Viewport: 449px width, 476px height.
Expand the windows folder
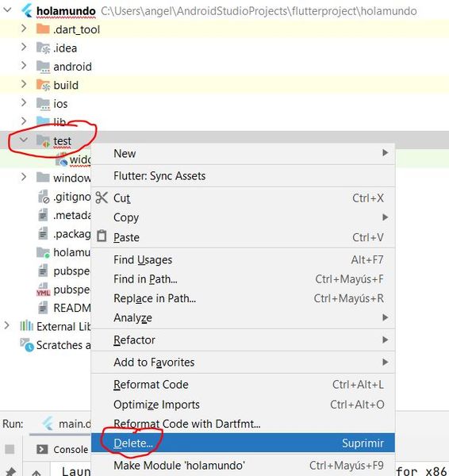[24, 177]
